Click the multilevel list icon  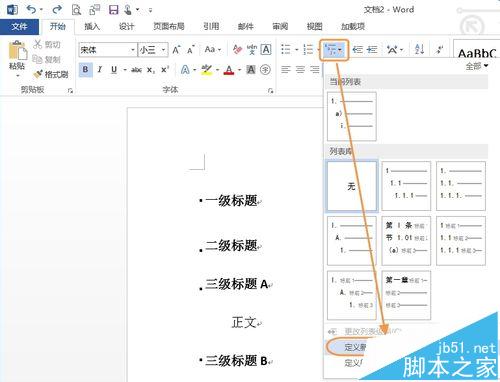coord(332,50)
